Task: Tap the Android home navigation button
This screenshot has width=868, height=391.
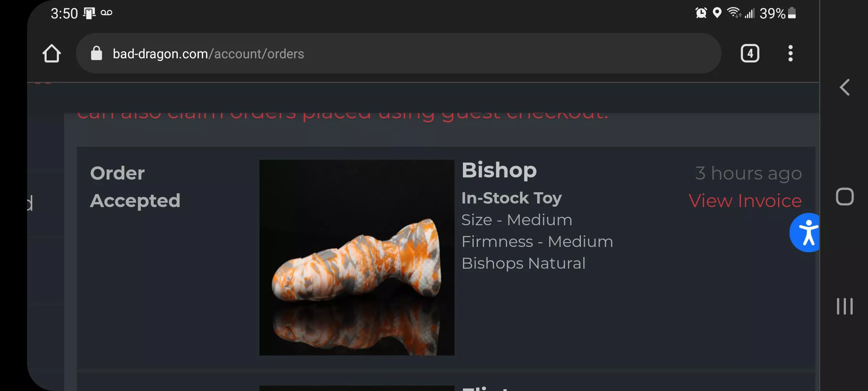Action: (x=844, y=197)
